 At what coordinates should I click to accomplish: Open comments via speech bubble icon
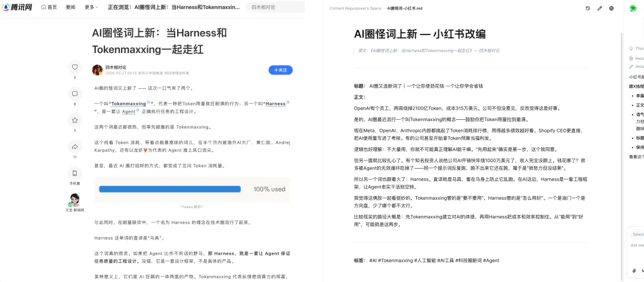(75, 94)
